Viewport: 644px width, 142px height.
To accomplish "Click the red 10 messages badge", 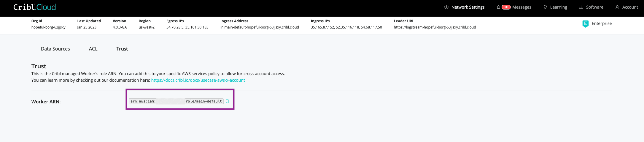I will (x=506, y=7).
